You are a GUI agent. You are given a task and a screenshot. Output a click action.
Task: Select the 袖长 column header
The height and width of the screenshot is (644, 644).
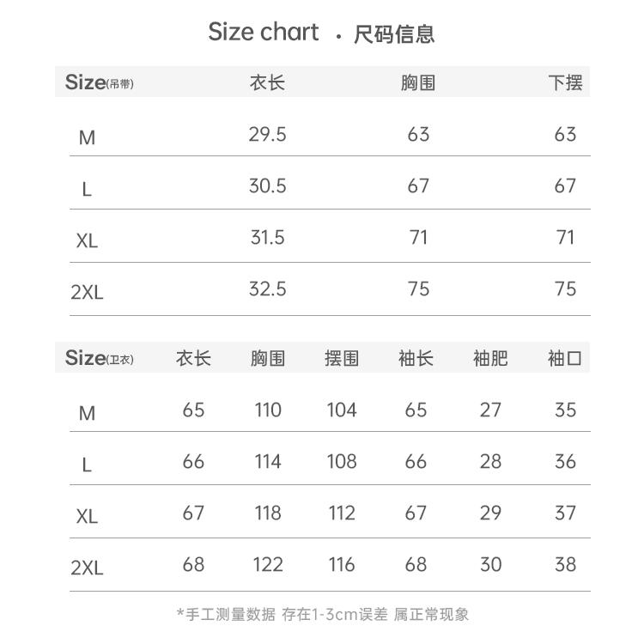coord(416,358)
